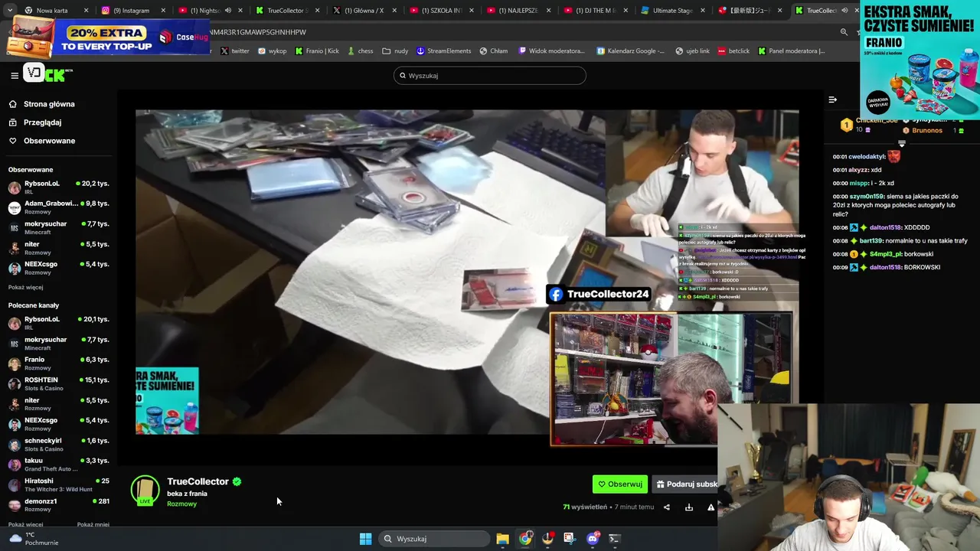This screenshot has width=980, height=551.
Task: Go to Strona główna in sidebar
Action: click(x=49, y=104)
